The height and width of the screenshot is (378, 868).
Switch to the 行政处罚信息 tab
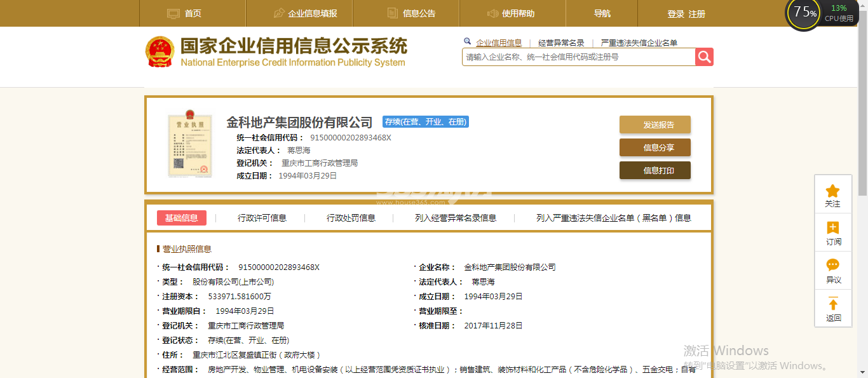[351, 218]
